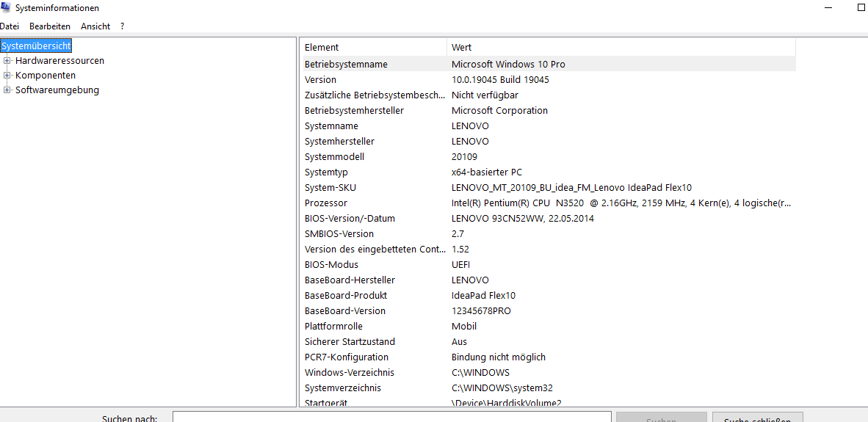Click the 12345678PRO value
Screen dimensions: 868x422
481,311
